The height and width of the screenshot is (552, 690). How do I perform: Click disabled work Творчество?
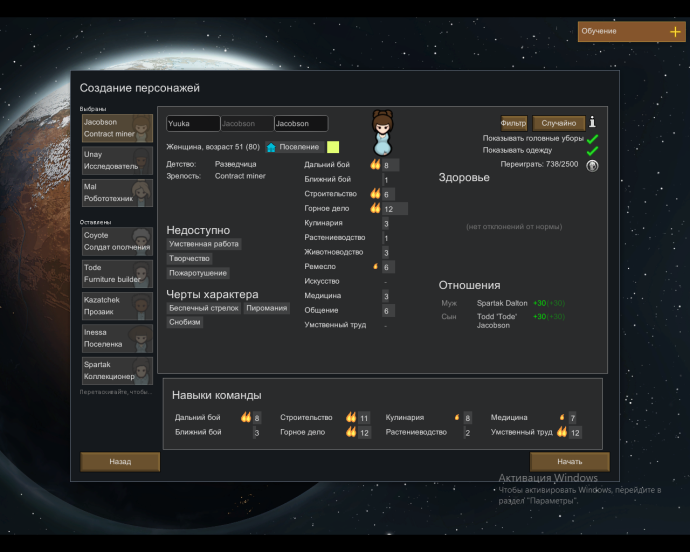pos(189,258)
